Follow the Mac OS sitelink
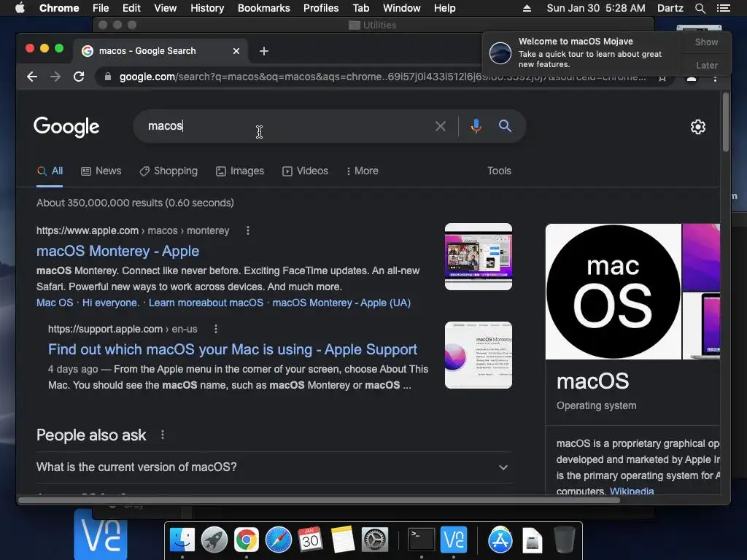 click(55, 303)
